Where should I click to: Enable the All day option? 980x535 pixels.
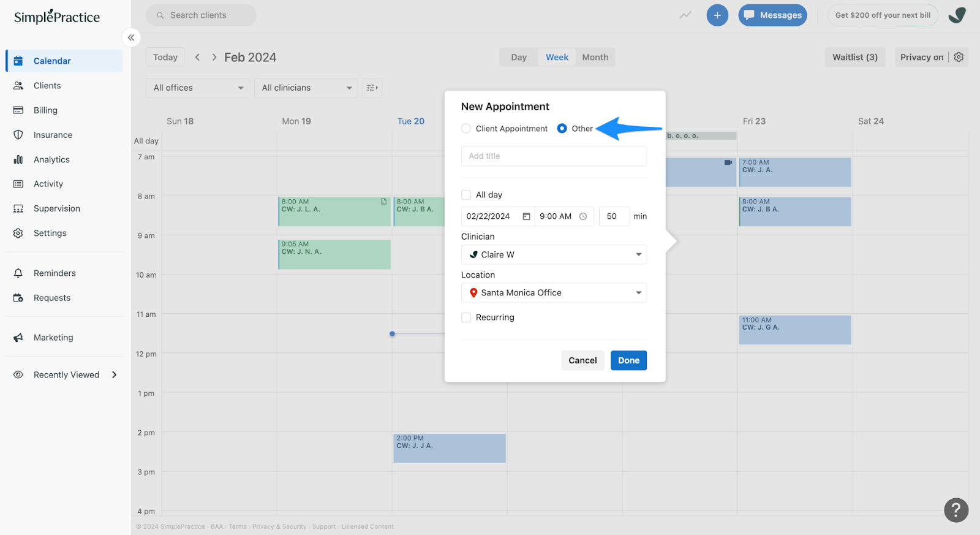(x=466, y=194)
